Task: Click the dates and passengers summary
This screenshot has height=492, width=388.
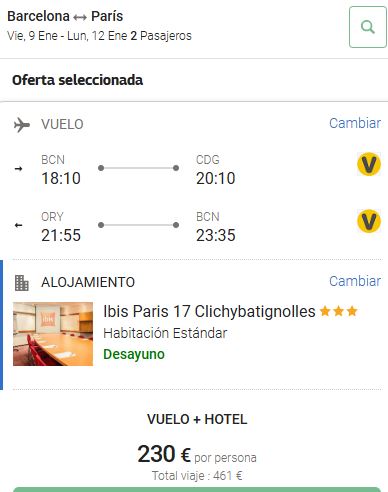Action: point(99,36)
